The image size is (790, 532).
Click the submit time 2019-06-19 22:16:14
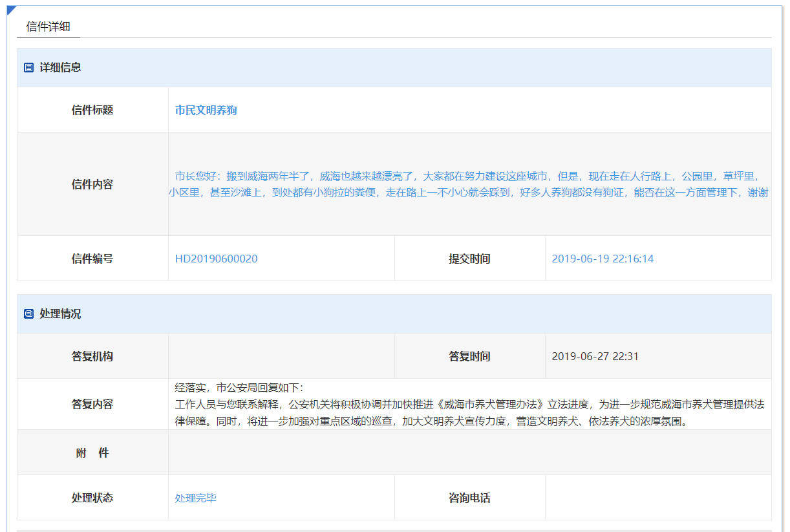coord(602,259)
